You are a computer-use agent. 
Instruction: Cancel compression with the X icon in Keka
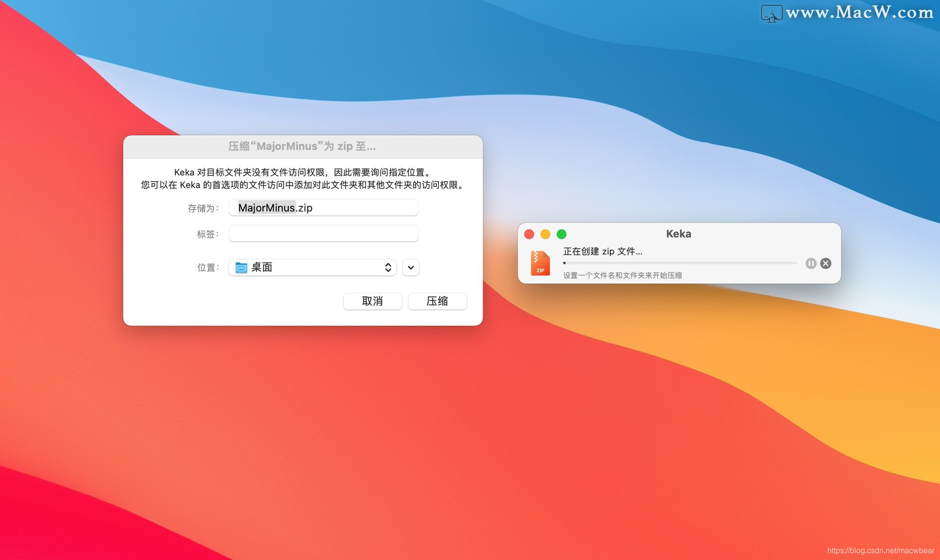(x=825, y=263)
